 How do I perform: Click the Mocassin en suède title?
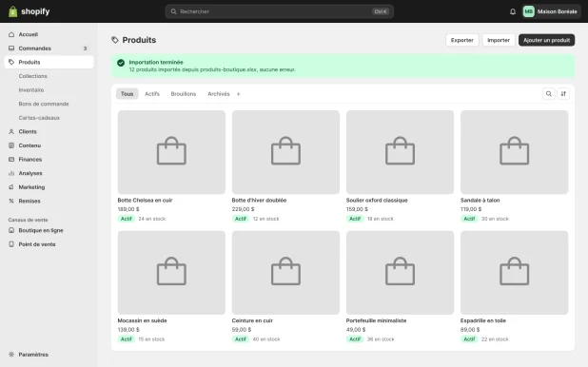point(142,320)
